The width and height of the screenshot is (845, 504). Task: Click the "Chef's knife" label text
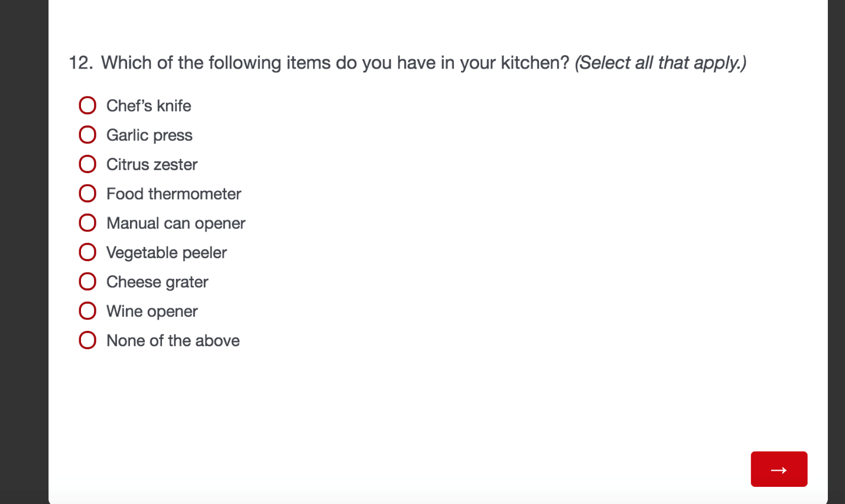point(149,106)
